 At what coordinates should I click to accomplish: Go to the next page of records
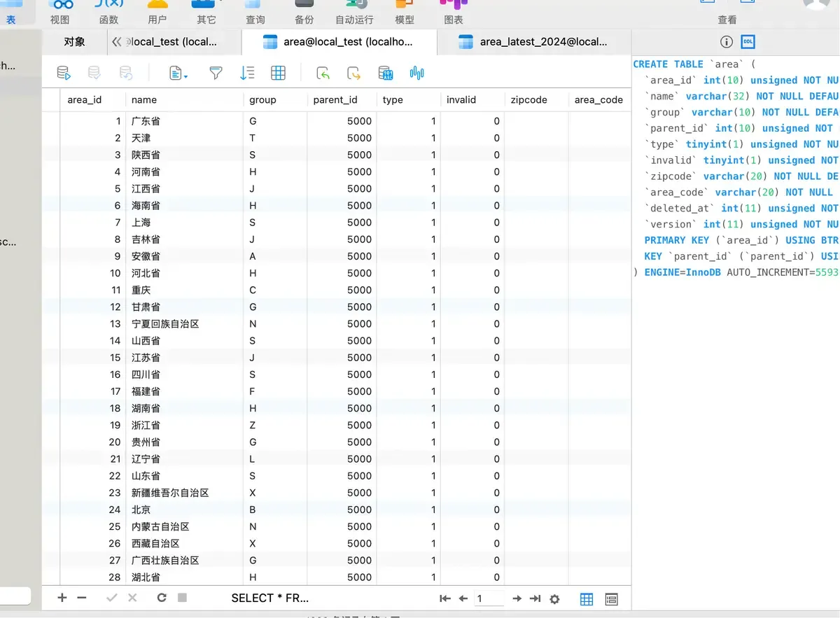[x=517, y=598]
